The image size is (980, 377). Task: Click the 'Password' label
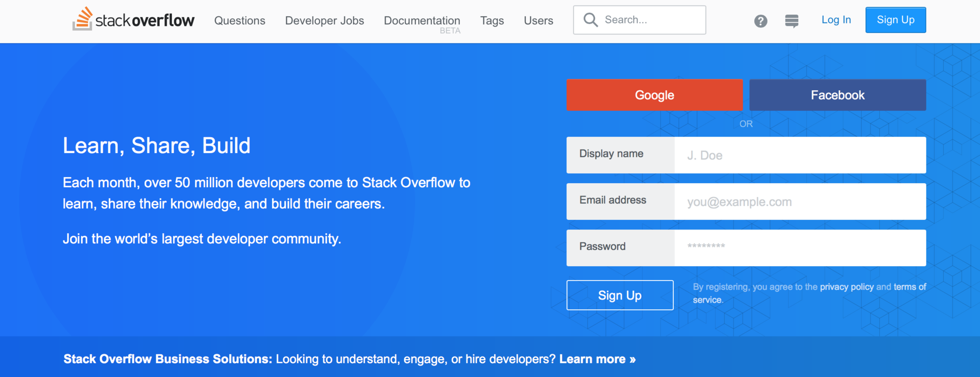coord(602,246)
